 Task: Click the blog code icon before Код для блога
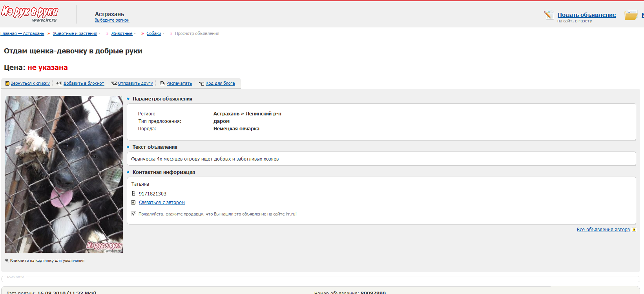201,83
